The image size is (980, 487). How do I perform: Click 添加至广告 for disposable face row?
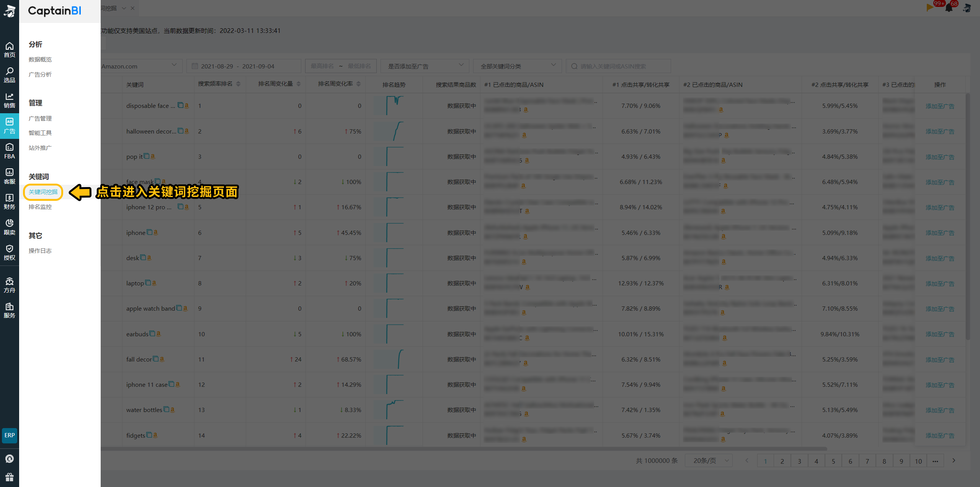click(940, 106)
